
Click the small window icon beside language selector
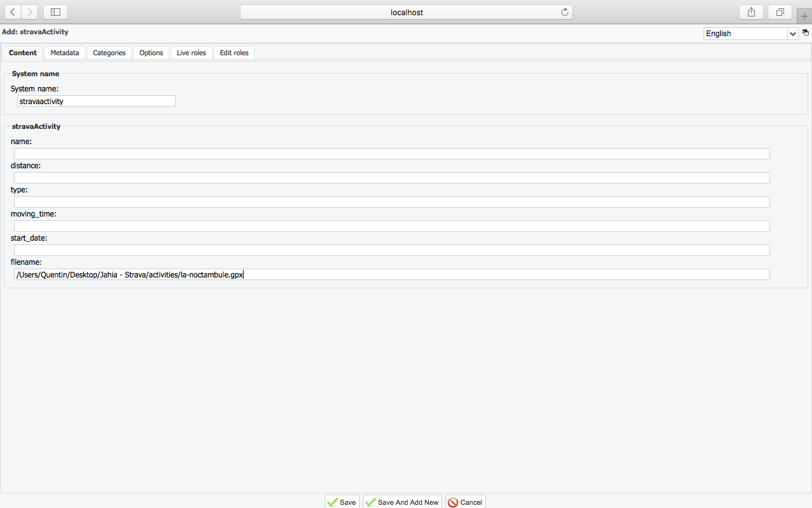(806, 32)
